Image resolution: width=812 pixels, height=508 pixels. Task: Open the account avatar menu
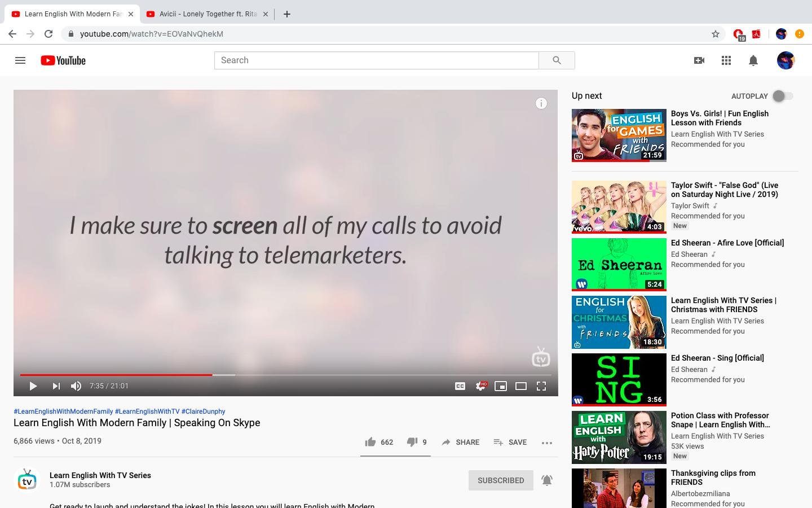[x=785, y=60]
